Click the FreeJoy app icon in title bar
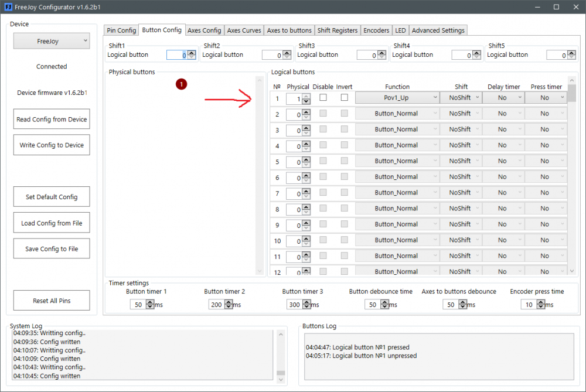 coord(8,7)
